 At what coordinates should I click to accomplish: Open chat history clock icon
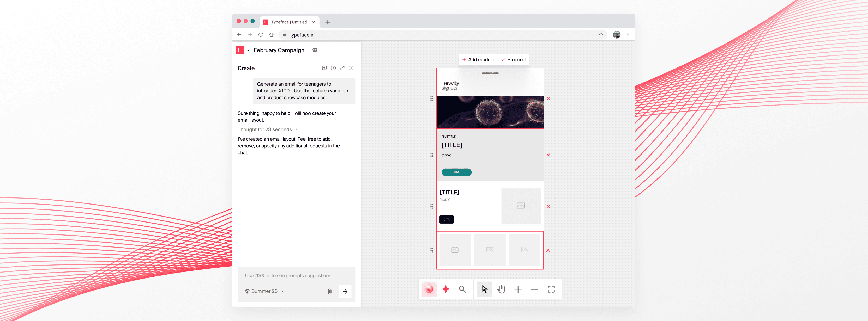tap(333, 68)
